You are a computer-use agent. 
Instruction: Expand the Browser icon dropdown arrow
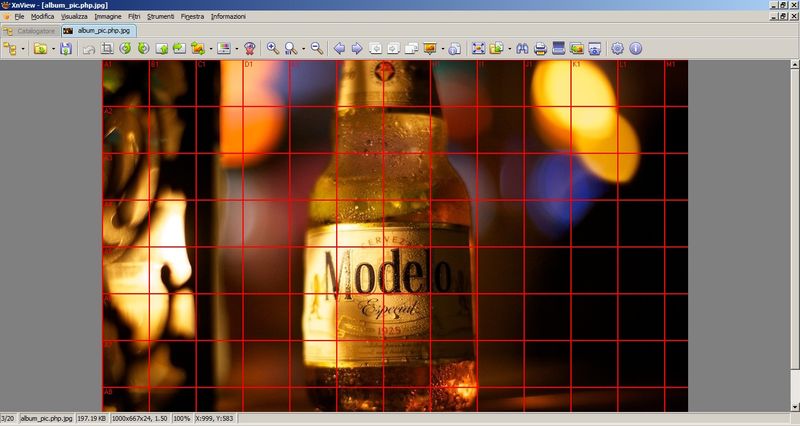pos(23,49)
